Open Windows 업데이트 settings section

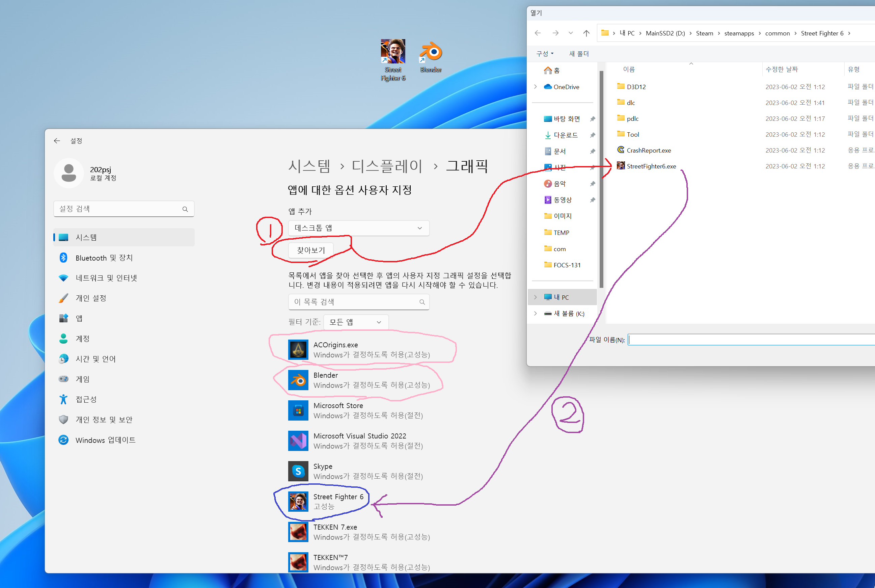tap(105, 440)
